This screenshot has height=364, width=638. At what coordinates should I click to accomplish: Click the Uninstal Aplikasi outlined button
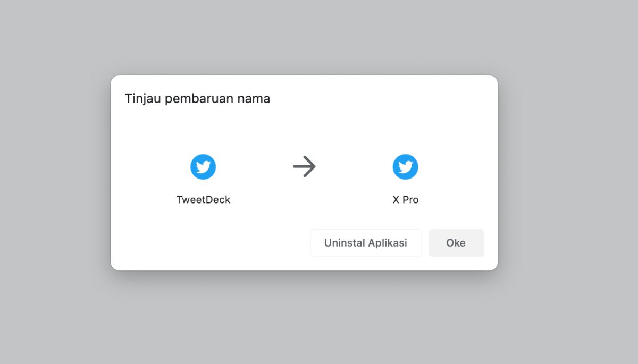point(366,243)
